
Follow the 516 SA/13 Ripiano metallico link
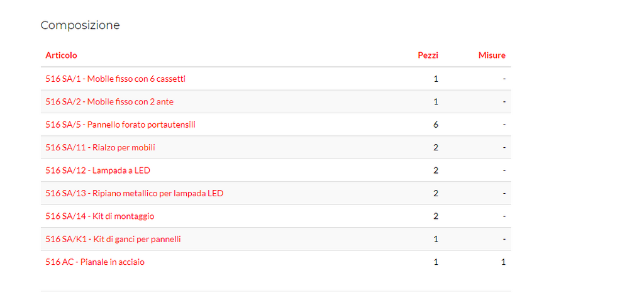click(x=134, y=193)
